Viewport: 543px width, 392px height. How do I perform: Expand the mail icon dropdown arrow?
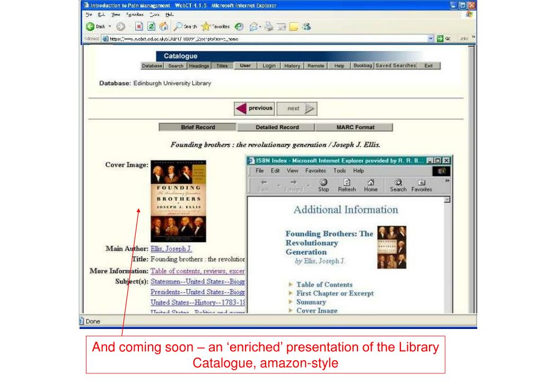point(260,26)
